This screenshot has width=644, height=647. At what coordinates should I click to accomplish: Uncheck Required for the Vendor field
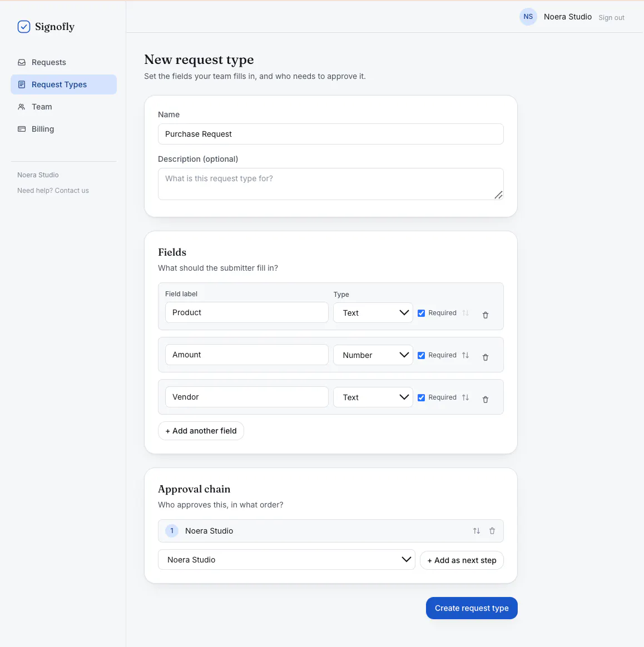coord(421,397)
